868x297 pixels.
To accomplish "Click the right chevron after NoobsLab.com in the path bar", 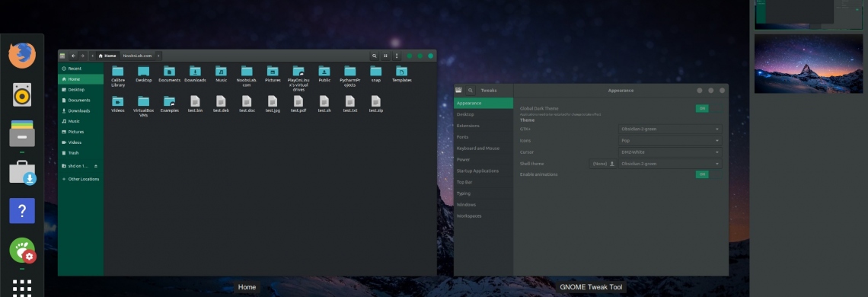I will tap(158, 56).
